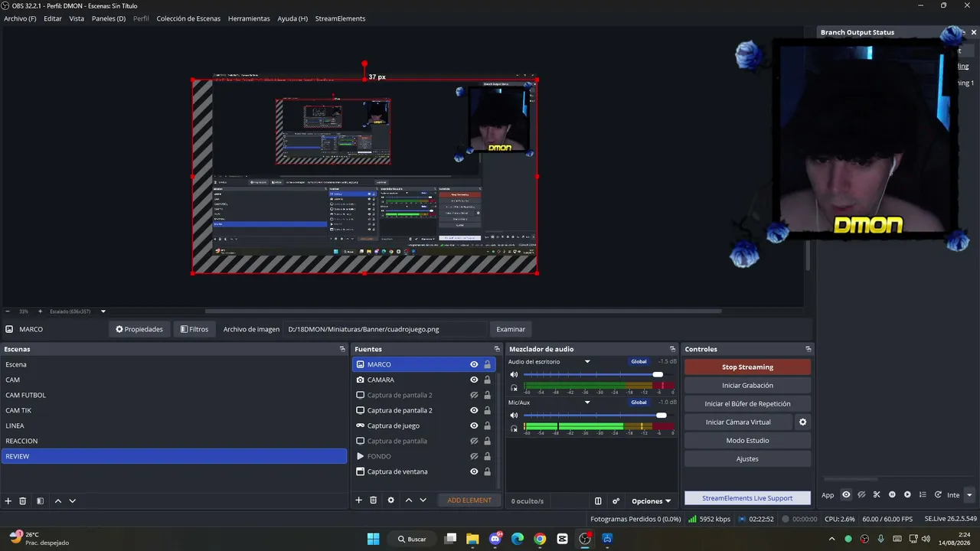Hide the MARCO source
Image resolution: width=980 pixels, height=551 pixels.
pyautogui.click(x=474, y=364)
